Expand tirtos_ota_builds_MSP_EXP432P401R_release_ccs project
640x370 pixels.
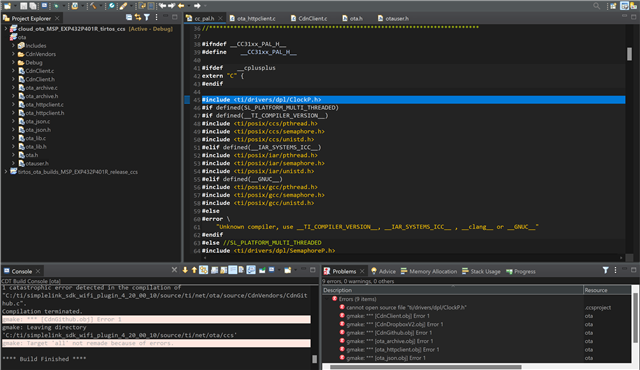(6, 172)
